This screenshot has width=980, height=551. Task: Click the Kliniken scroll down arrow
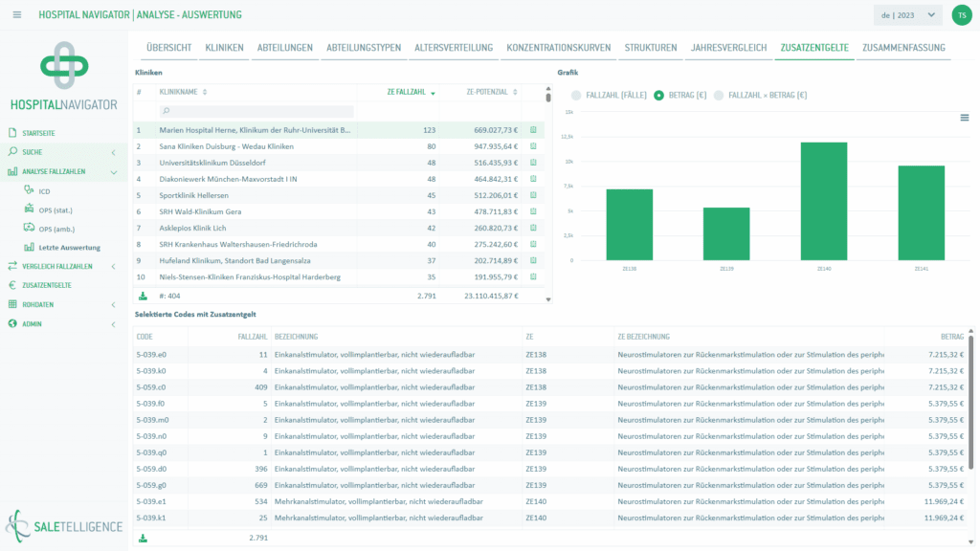(548, 299)
